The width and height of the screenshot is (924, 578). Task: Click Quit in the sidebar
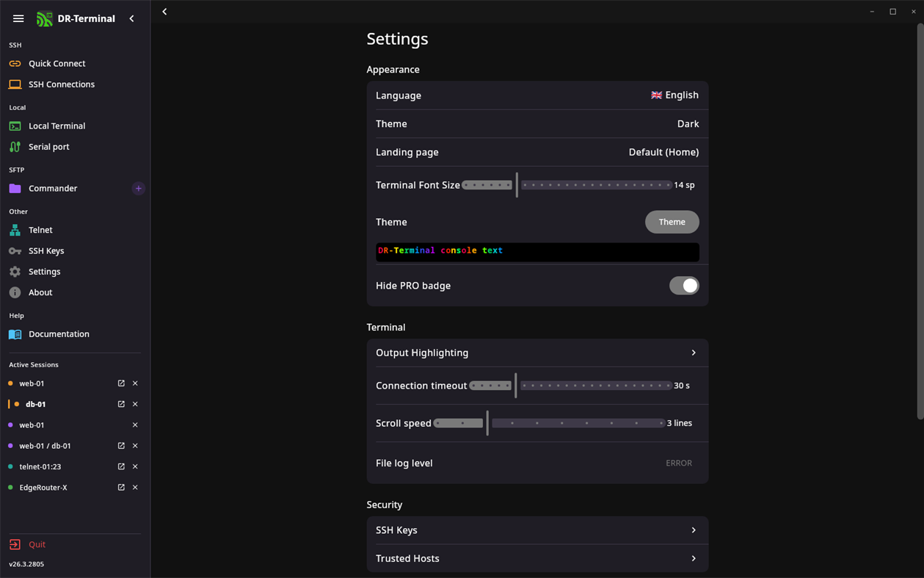point(37,545)
